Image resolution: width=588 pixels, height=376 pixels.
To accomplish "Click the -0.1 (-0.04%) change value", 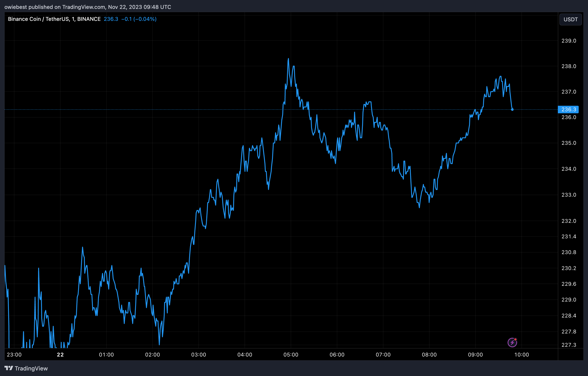I will click(139, 19).
